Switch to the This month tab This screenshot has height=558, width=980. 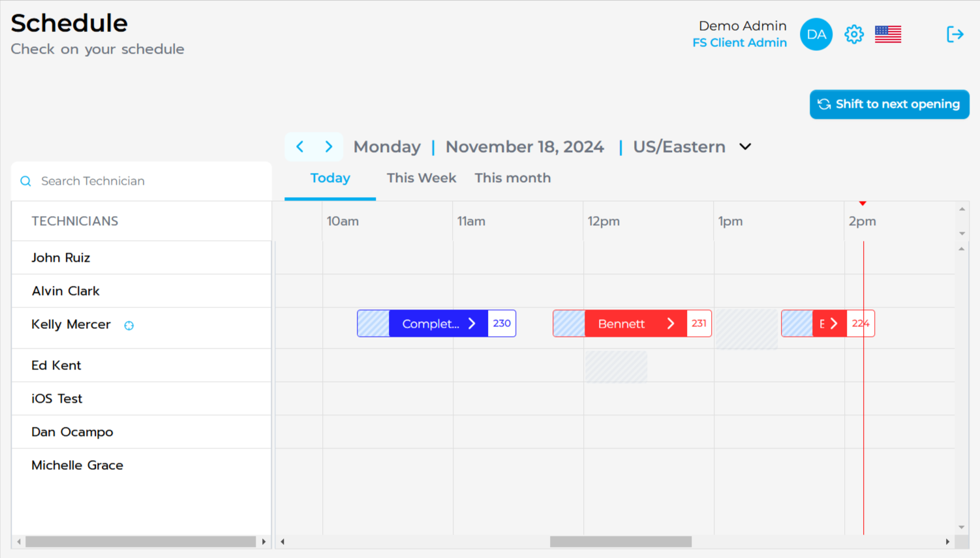(x=513, y=178)
